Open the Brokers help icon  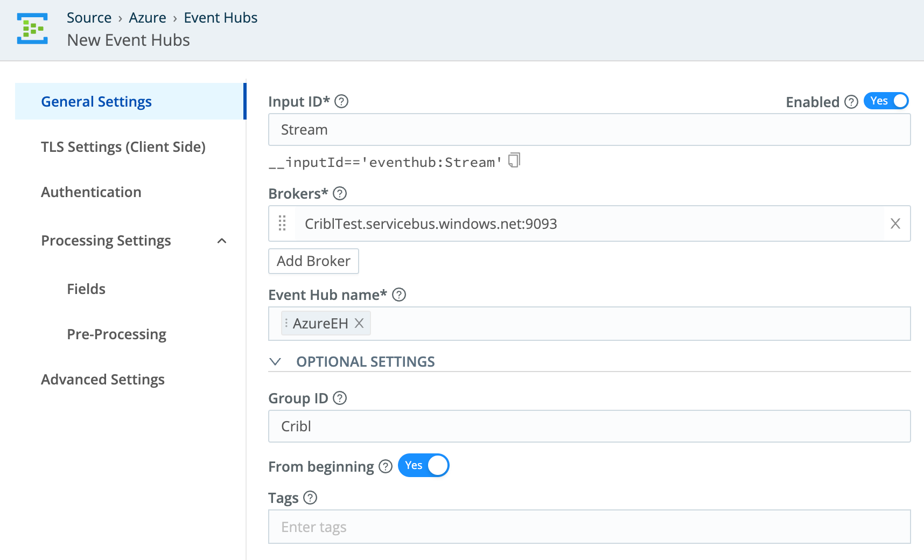340,194
